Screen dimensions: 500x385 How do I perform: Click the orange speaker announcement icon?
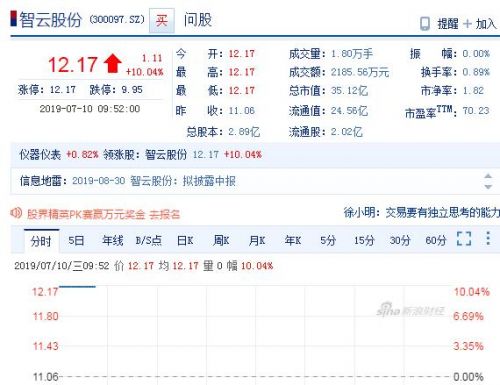coord(16,213)
